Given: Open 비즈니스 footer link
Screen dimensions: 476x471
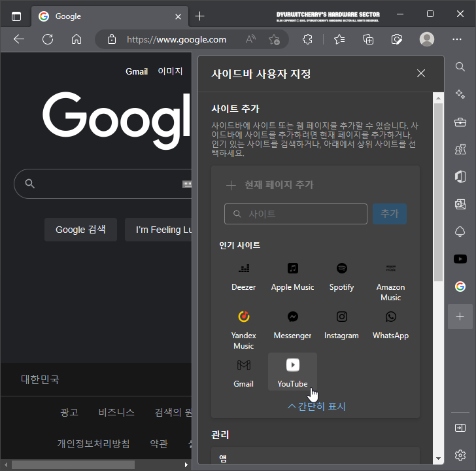Looking at the screenshot, I should pyautogui.click(x=116, y=412).
